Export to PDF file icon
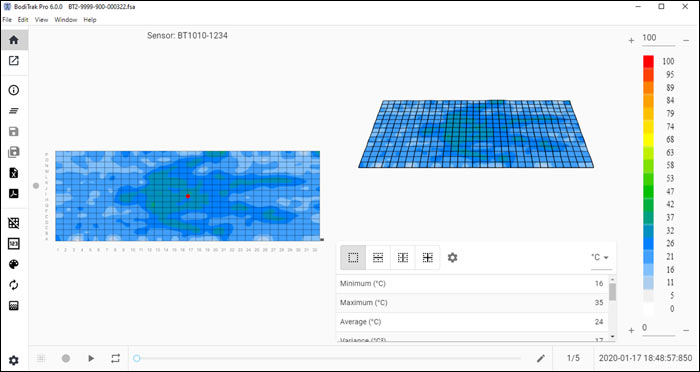 coord(14,193)
